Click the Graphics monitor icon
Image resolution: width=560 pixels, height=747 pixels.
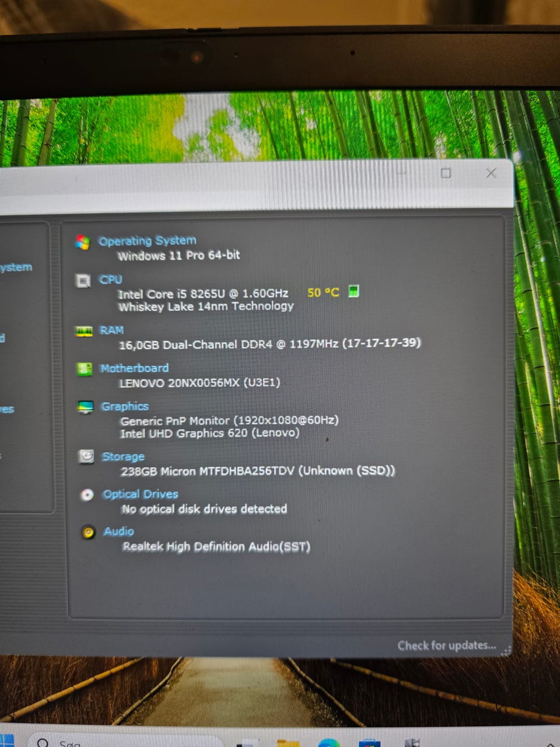pos(86,407)
